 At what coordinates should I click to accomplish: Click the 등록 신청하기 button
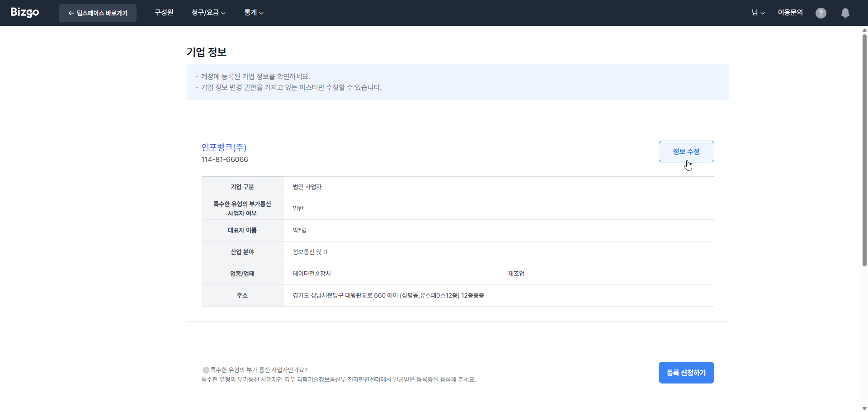pos(686,373)
